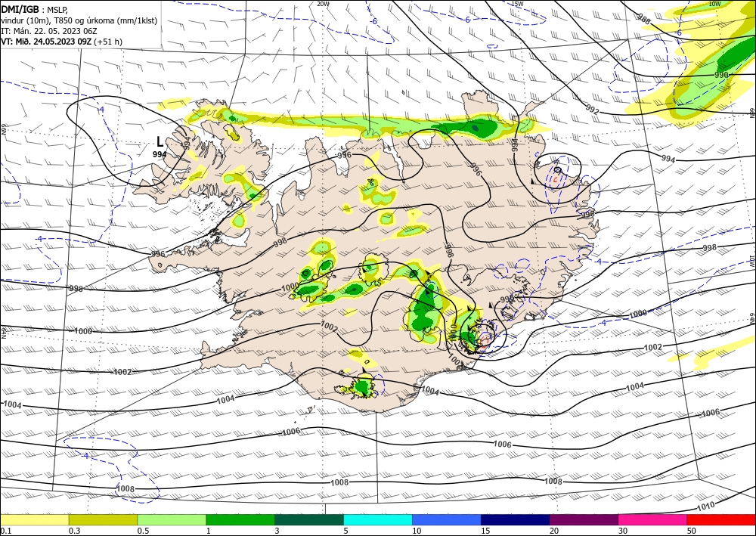Pick the cyan 5–10 legend swatch
The width and height of the screenshot is (756, 536).
coord(378,519)
